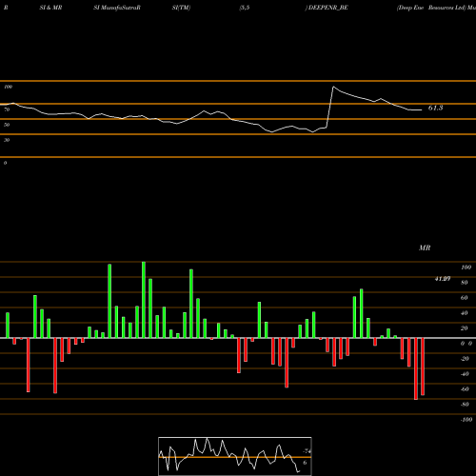Screen dimensions: 476x476
Task: Click the "(5,5" period parameter text
Action: [245, 8]
